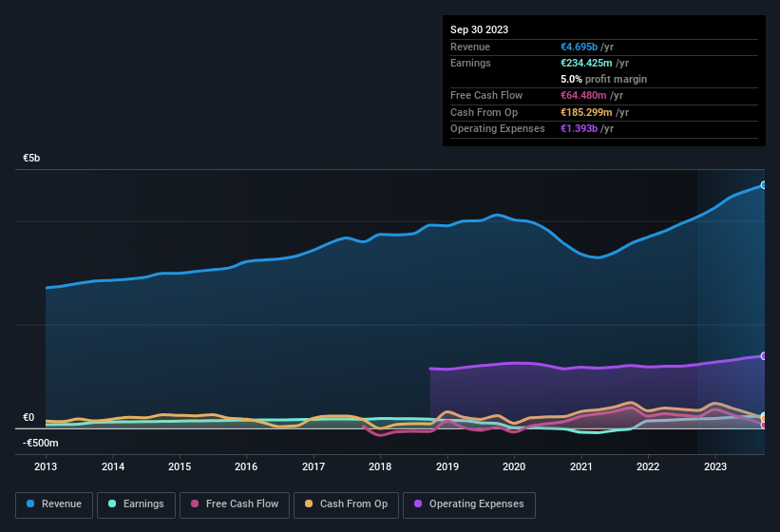Click the Revenue line endpoint marker
Image resolution: width=780 pixels, height=532 pixels.
point(763,185)
